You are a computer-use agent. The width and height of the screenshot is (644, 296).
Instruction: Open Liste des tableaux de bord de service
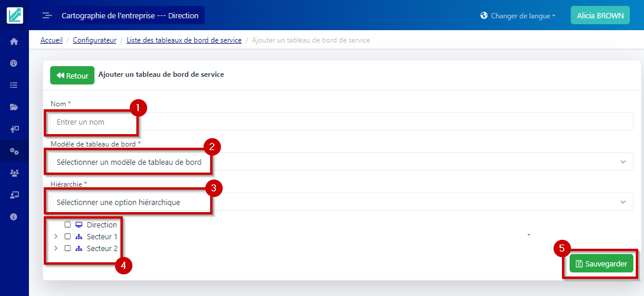point(184,40)
